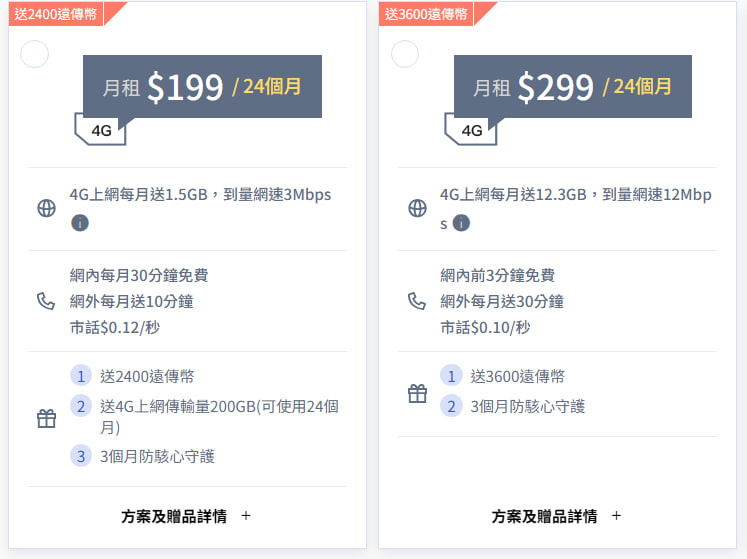Click the info icon beside 12Mbps data text

click(461, 223)
